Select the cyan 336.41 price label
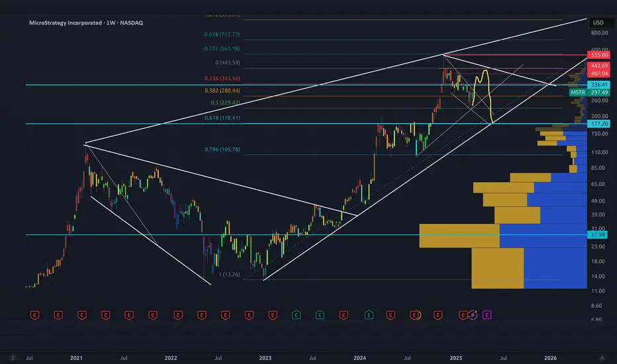Viewport: 617px width, 364px height. point(599,85)
